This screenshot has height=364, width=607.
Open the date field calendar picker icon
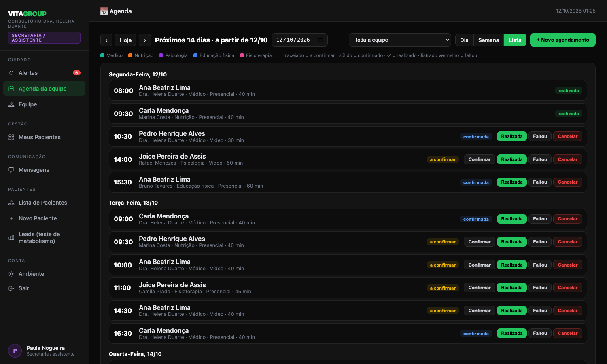(x=320, y=40)
